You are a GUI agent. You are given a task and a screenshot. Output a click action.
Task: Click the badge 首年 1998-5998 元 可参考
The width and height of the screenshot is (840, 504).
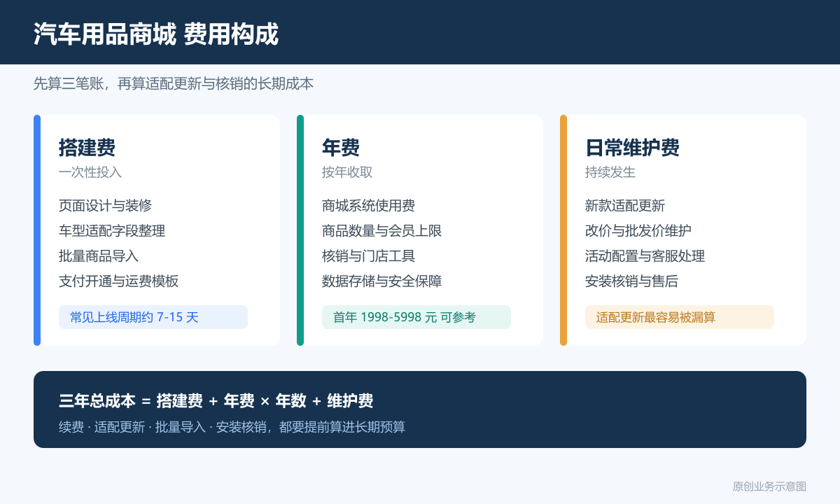pos(416,317)
